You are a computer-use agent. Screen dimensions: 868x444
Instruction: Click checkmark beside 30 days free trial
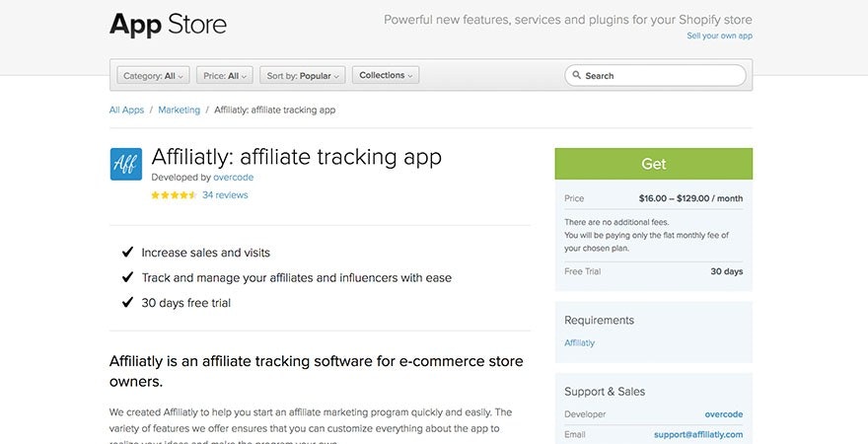(x=127, y=303)
